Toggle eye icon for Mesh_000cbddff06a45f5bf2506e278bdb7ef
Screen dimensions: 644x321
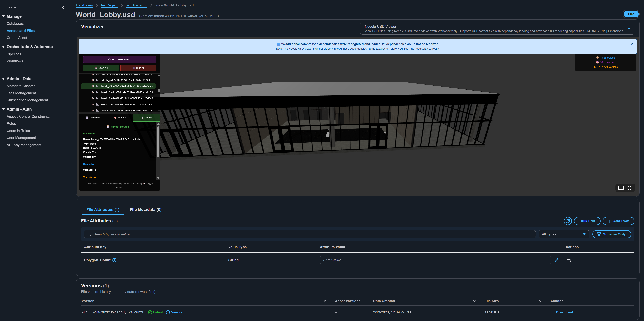pyautogui.click(x=93, y=110)
